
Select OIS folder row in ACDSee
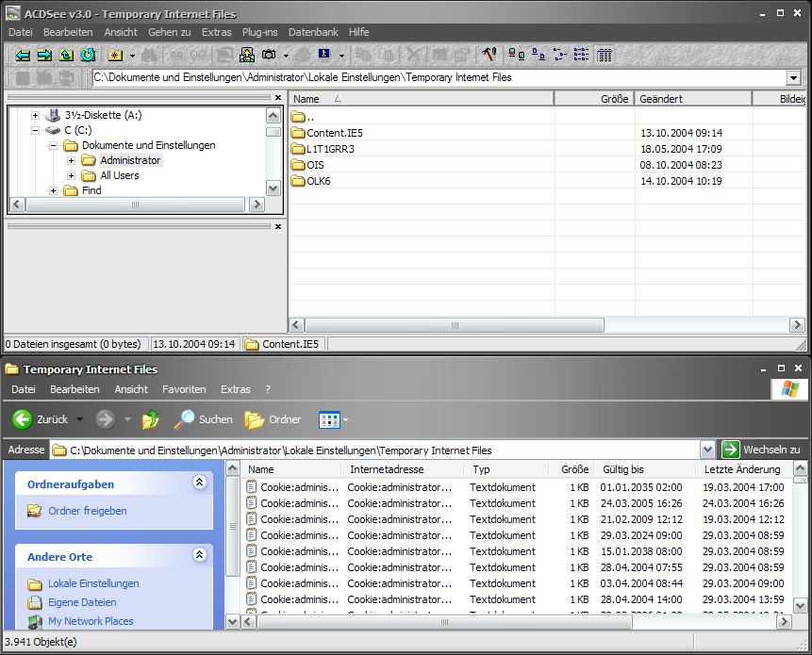pos(547,165)
